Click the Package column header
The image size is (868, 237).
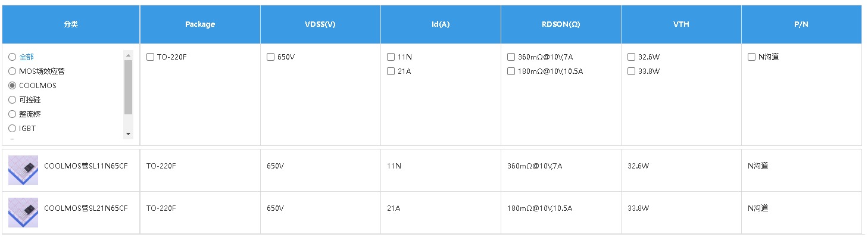[x=200, y=24]
